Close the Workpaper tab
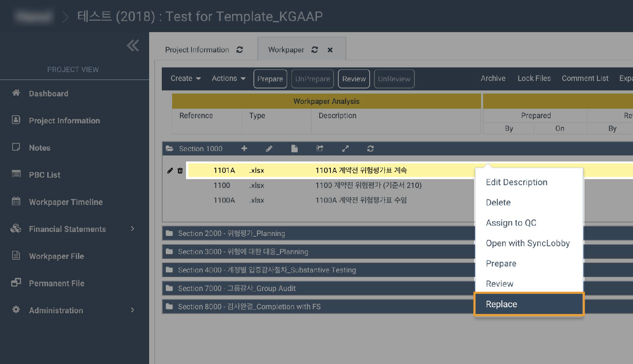This screenshot has width=633, height=364. click(x=330, y=50)
